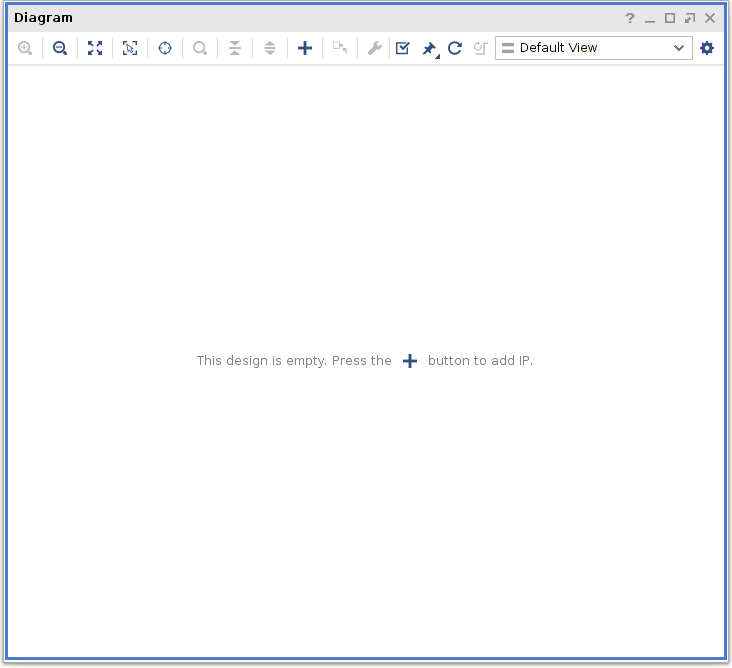Viewport: 732px width, 668px height.
Task: Click the crosshair auto-fit selection icon
Action: tap(165, 48)
